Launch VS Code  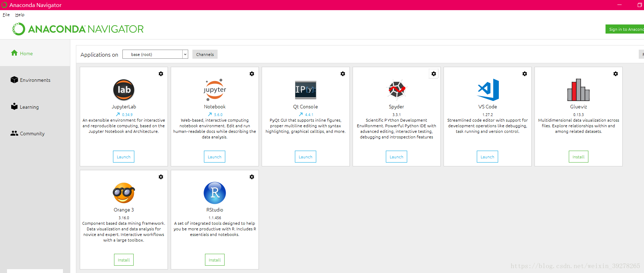(x=487, y=157)
